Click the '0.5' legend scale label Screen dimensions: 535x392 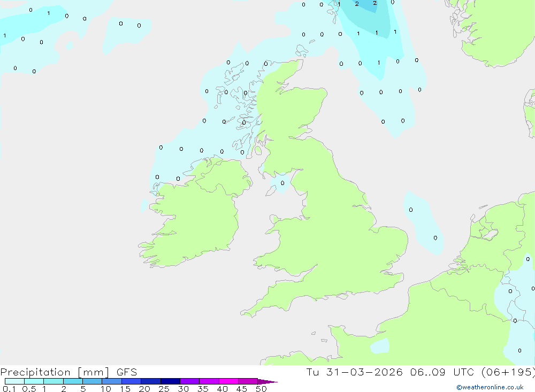[x=29, y=389]
